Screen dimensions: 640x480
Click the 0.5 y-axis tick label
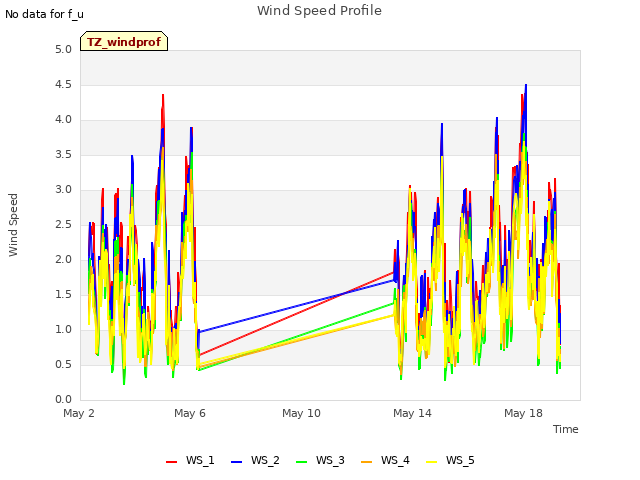click(63, 364)
